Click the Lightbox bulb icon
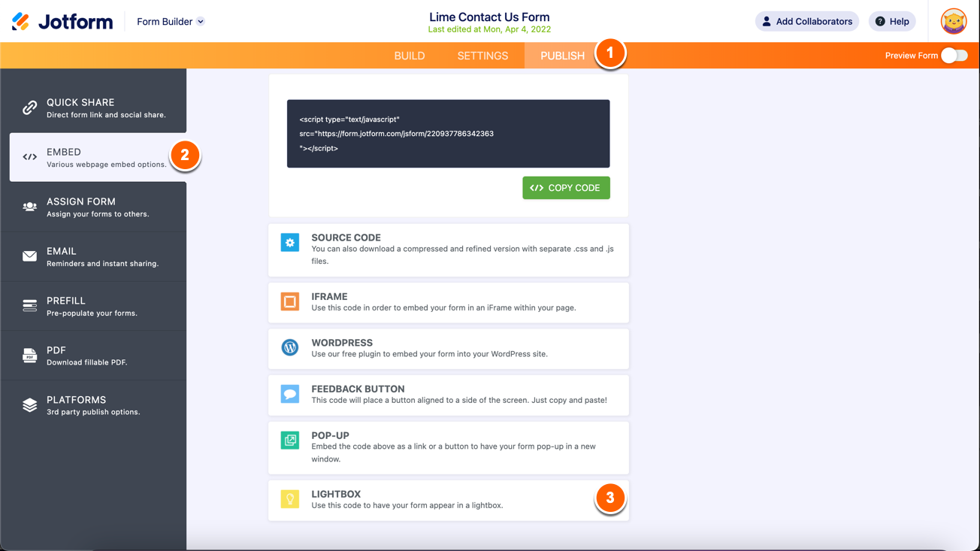 (290, 499)
